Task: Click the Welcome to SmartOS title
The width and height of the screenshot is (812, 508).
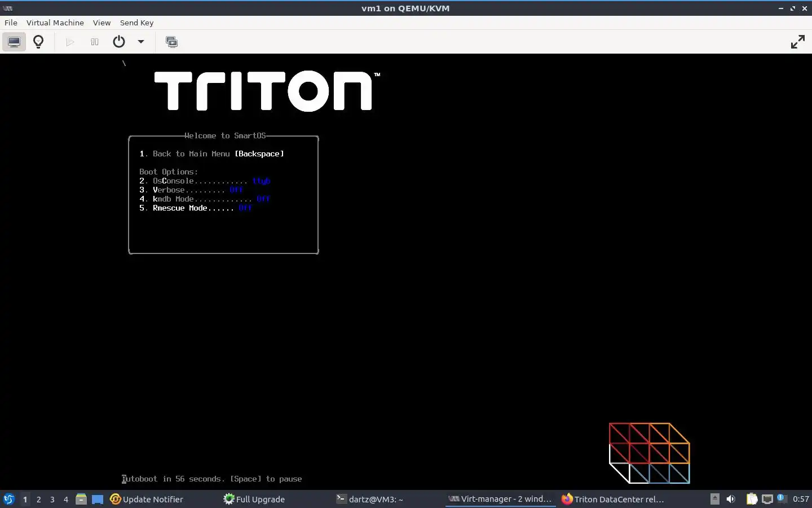Action: [x=225, y=135]
